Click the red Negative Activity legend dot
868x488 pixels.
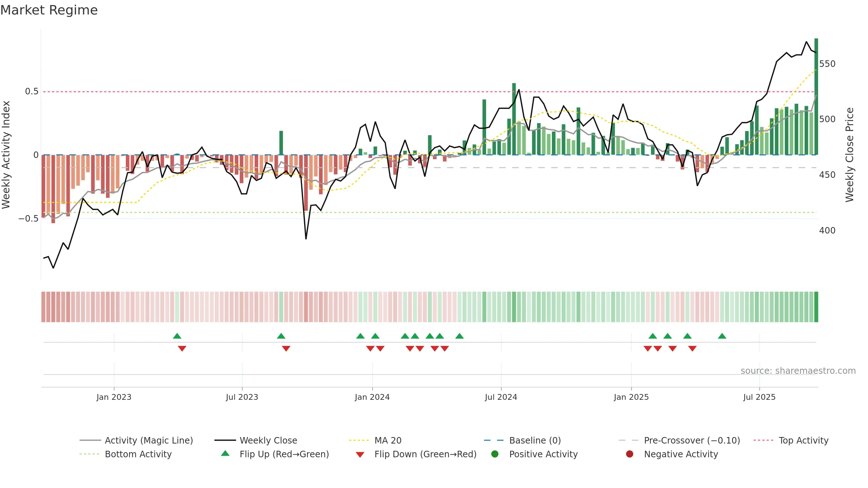click(x=630, y=454)
